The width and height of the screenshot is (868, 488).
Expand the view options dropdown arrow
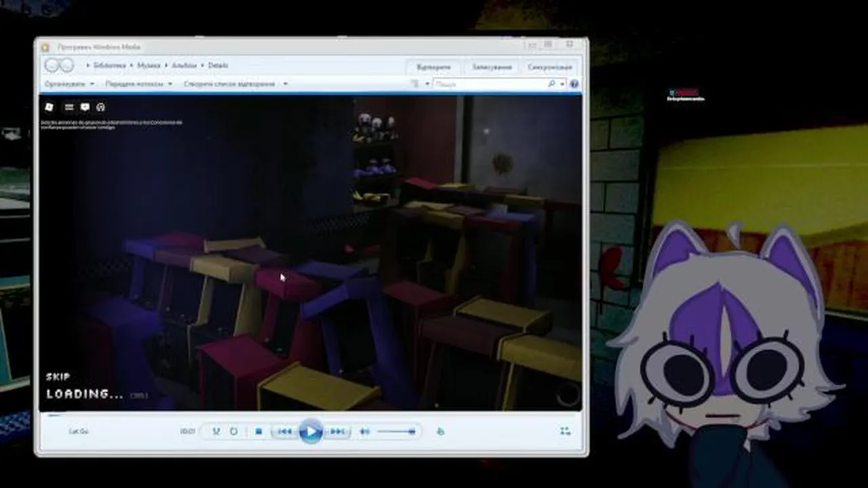click(427, 84)
